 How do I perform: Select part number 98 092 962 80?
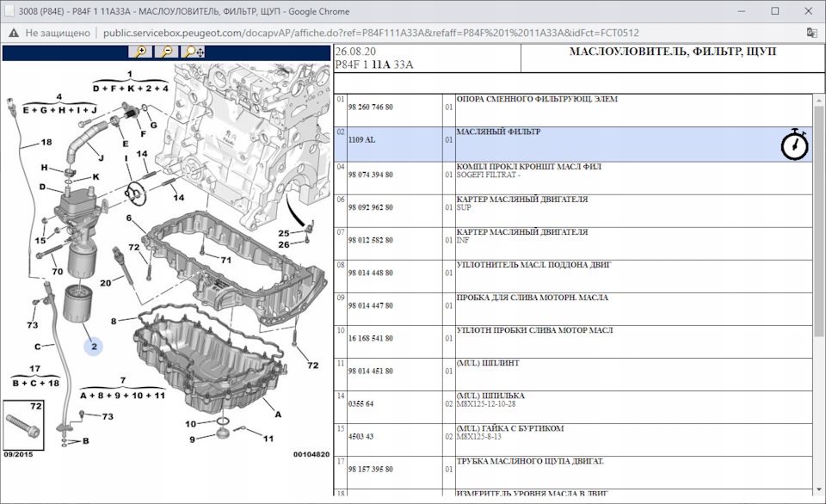pos(371,207)
